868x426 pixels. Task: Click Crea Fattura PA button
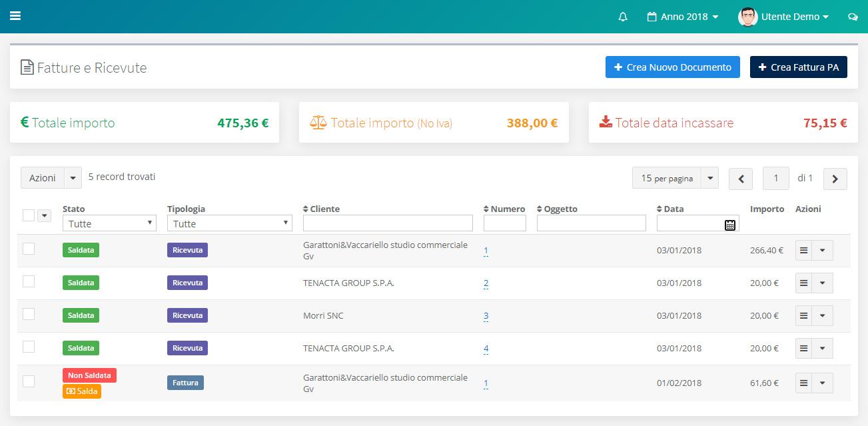(x=799, y=67)
